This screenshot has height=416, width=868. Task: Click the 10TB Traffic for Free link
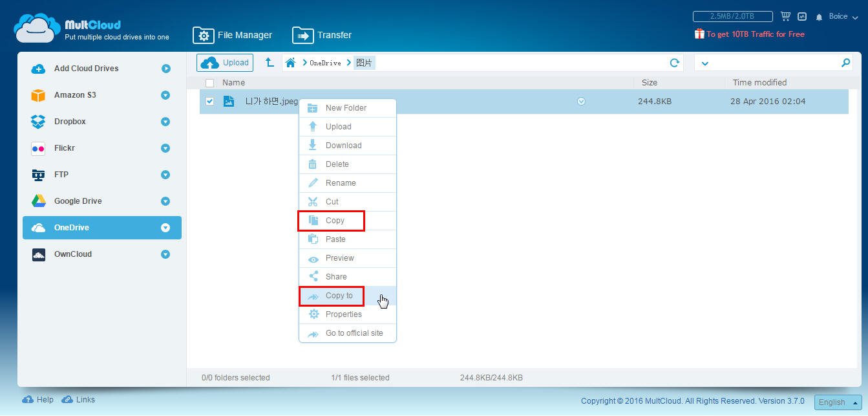point(756,34)
